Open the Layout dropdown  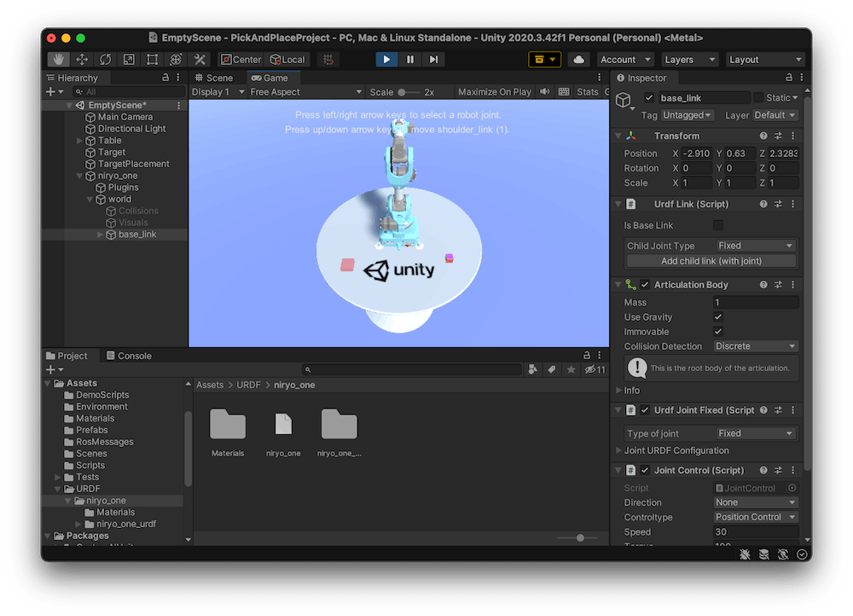pyautogui.click(x=765, y=60)
